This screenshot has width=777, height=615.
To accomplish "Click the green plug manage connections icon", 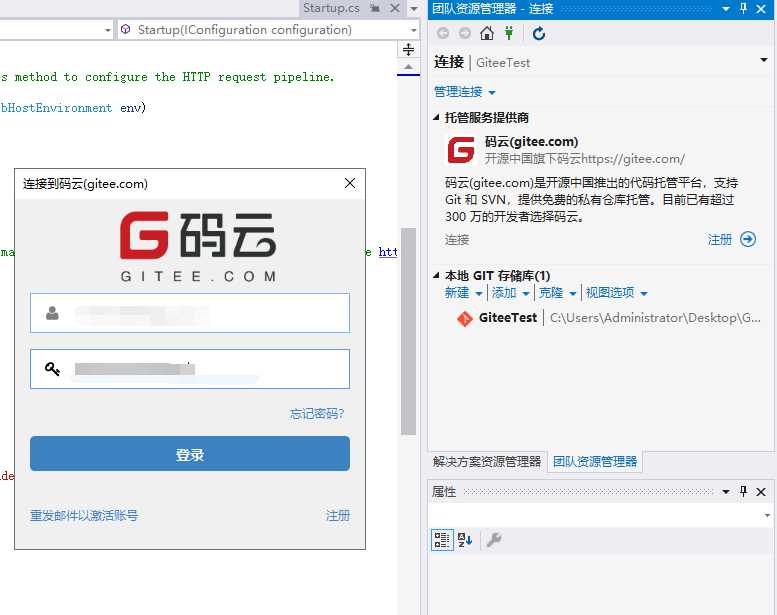I will (x=509, y=33).
